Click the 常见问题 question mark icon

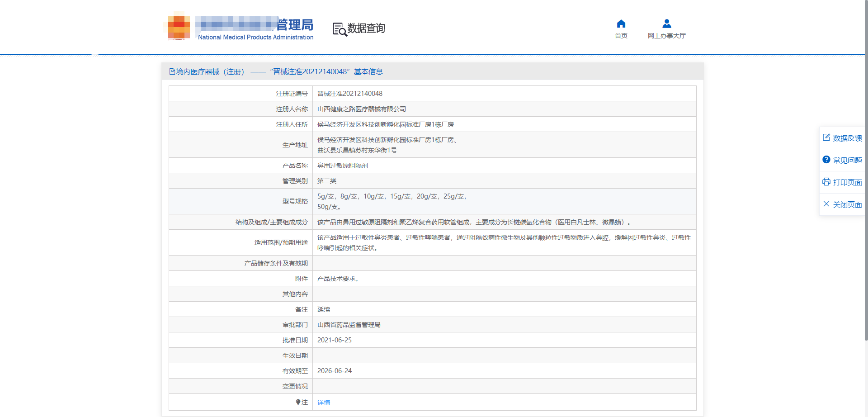(826, 160)
